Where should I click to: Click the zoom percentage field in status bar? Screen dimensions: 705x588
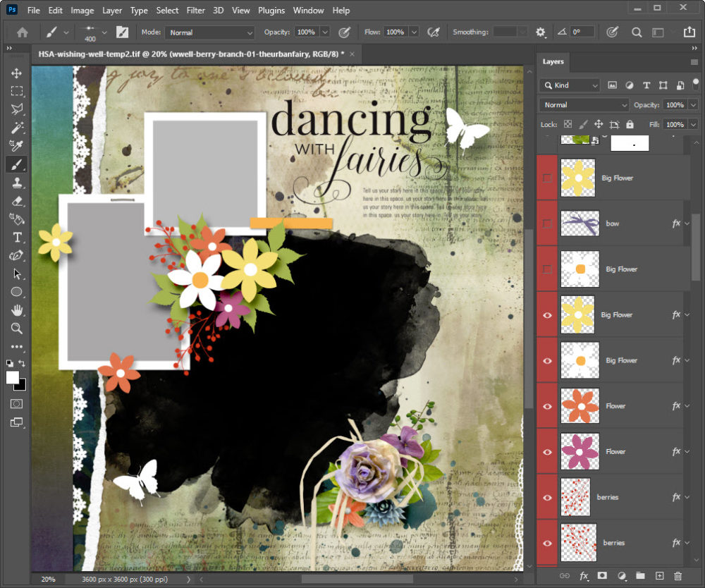click(x=48, y=579)
